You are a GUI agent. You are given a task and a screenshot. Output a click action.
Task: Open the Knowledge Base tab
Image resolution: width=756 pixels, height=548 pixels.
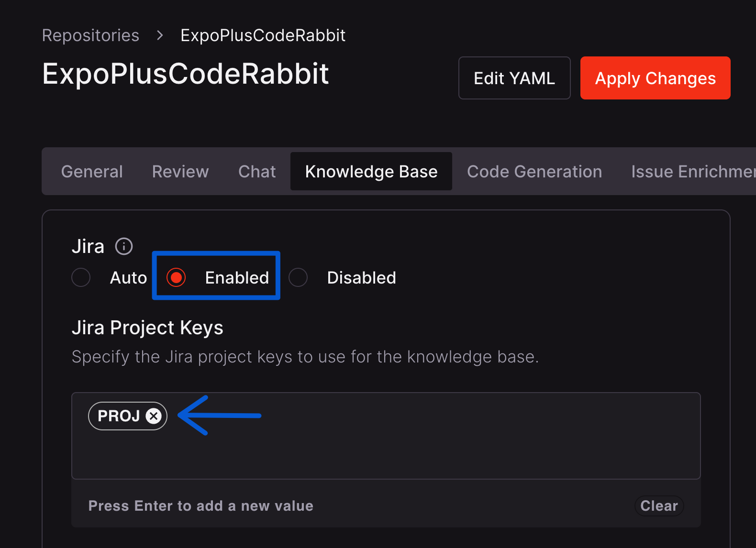click(371, 171)
